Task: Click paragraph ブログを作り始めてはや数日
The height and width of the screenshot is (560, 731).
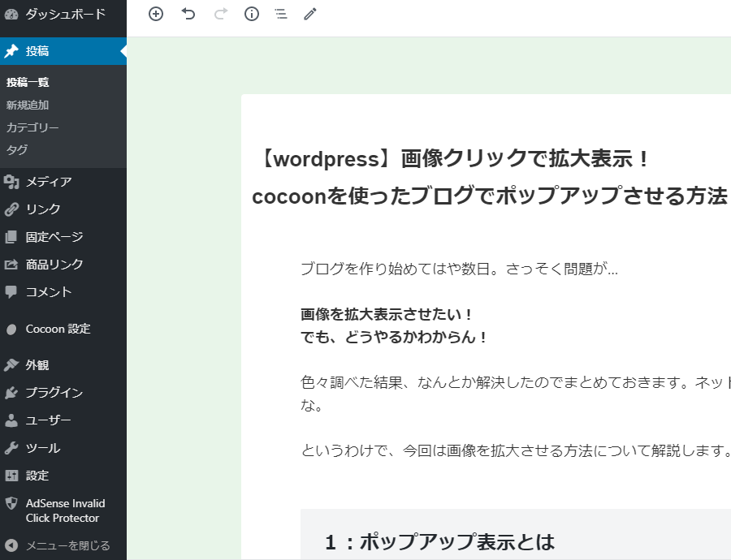Action: tap(459, 269)
